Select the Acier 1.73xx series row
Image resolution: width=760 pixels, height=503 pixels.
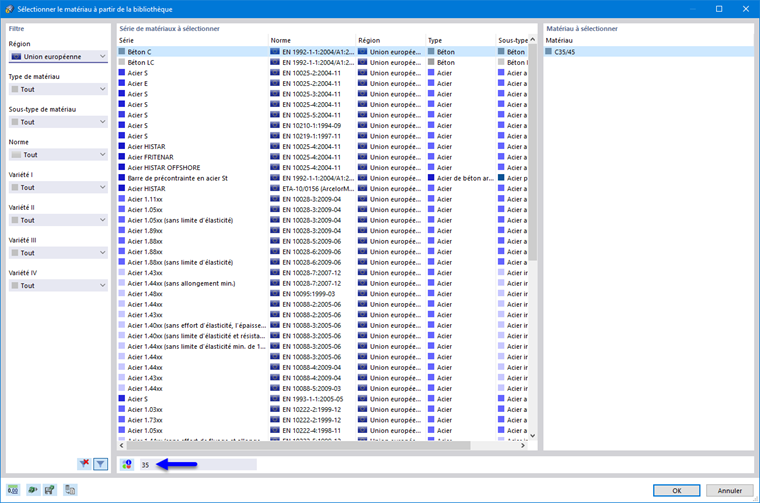coord(323,420)
